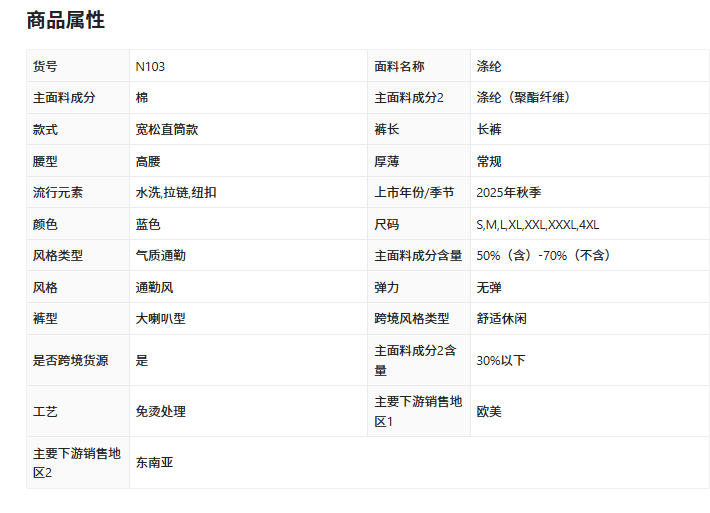Click the 货号 label cell
The height and width of the screenshot is (513, 710).
(x=46, y=67)
